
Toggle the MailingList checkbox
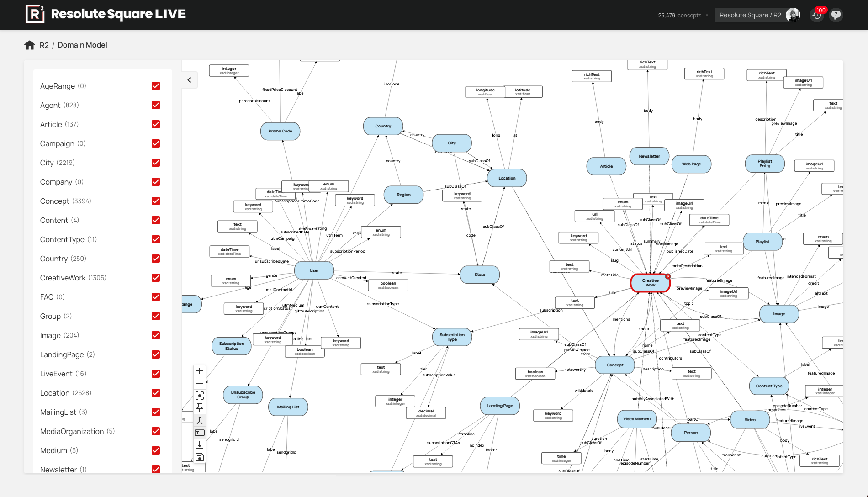[156, 412]
